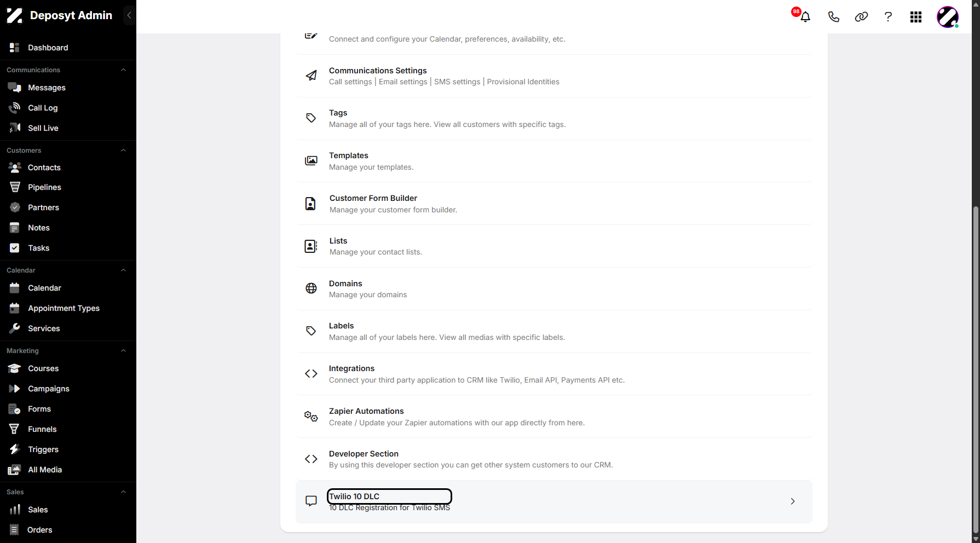Open the notifications bell icon

tap(805, 17)
